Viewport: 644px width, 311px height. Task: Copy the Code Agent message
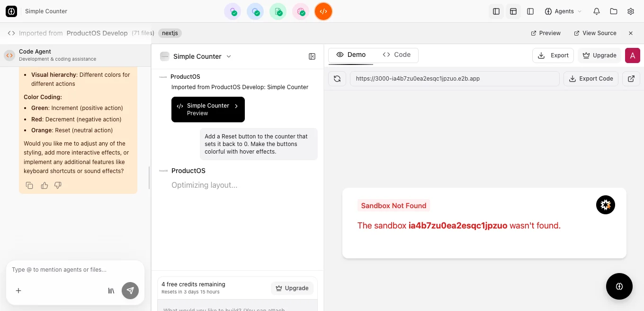coord(29,185)
